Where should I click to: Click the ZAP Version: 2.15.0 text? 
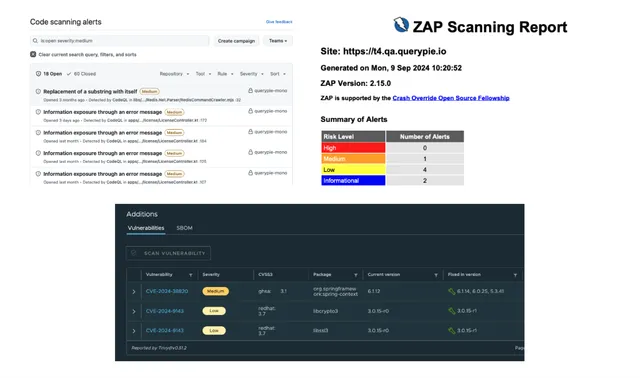[x=356, y=83]
